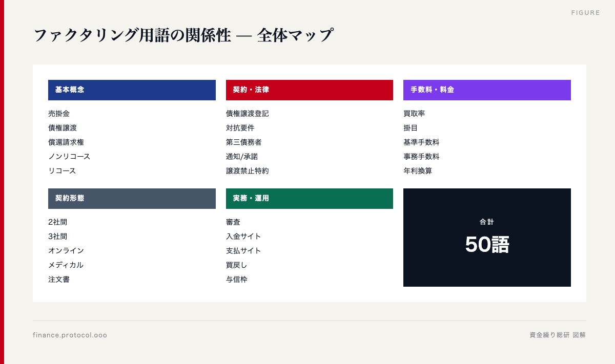615x364 pixels.
Task: Click the finance.protocol.ooo footer link
Action: point(70,335)
